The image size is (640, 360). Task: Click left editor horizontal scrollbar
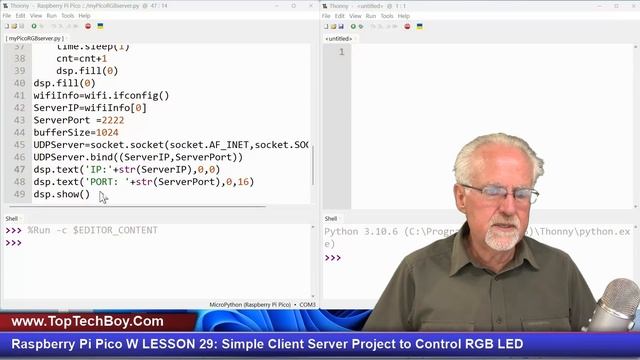(x=137, y=207)
